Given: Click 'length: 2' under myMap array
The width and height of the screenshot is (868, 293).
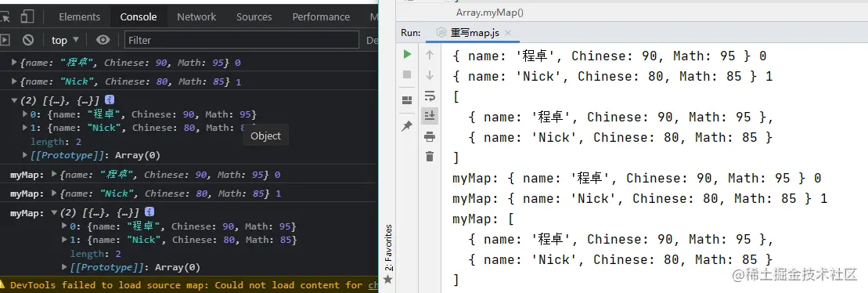Looking at the screenshot, I should pyautogui.click(x=95, y=254).
